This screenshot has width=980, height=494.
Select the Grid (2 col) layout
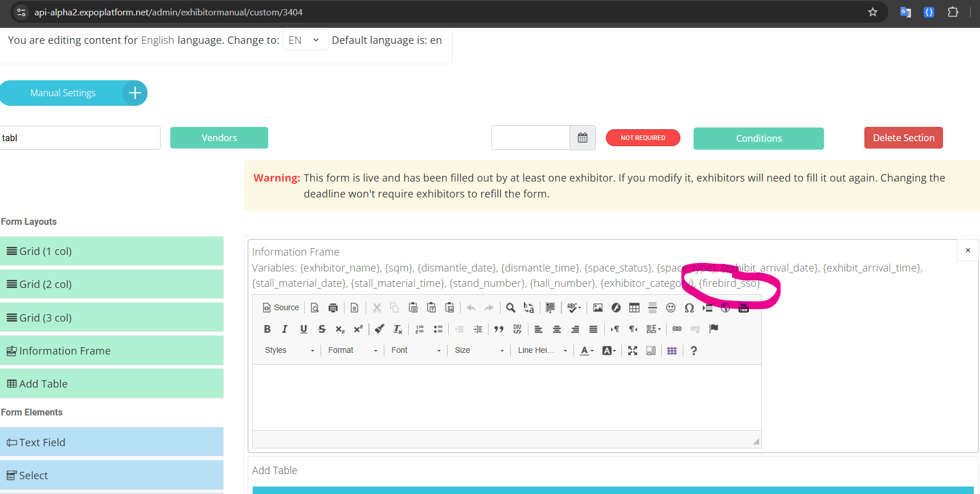(112, 284)
